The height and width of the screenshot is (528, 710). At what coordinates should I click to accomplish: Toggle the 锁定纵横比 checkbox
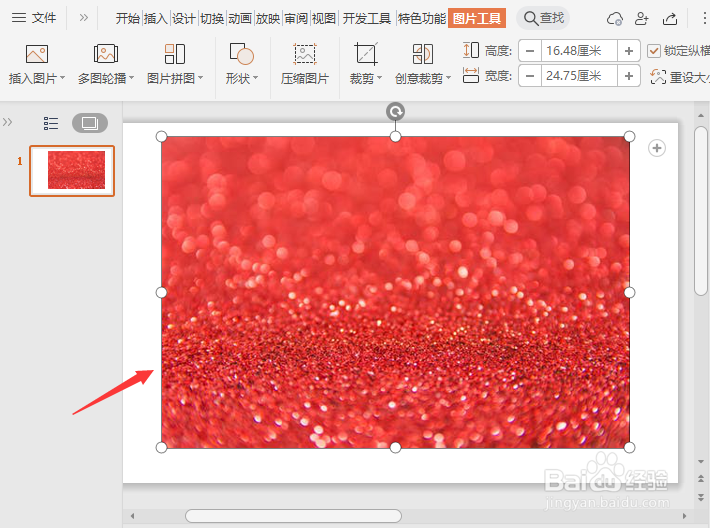pos(653,51)
